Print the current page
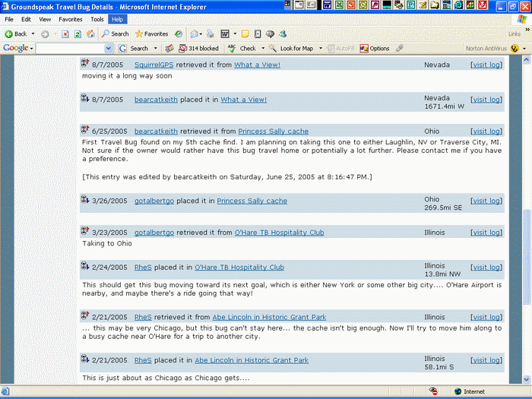This screenshot has width=532, height=399. click(211, 34)
